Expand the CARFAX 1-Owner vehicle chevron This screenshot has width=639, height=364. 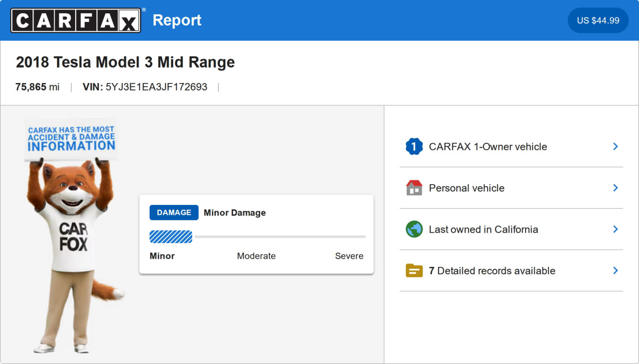click(x=615, y=146)
